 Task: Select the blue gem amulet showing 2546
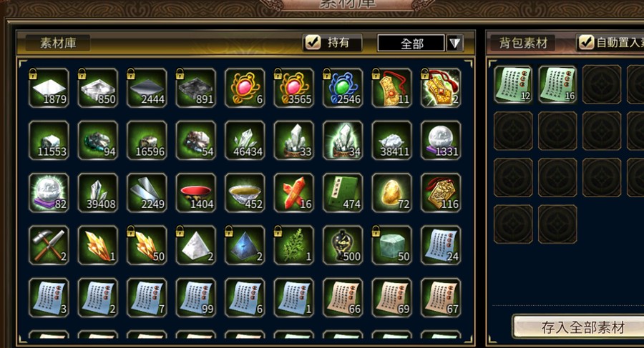(343, 88)
